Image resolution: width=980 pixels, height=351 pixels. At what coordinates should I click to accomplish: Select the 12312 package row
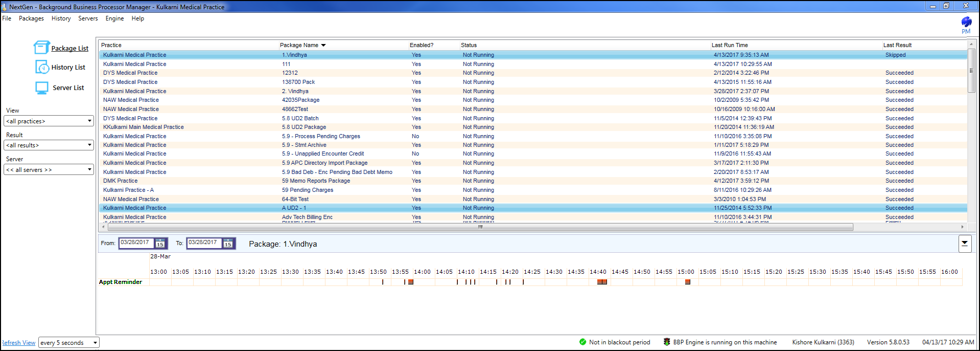click(x=533, y=73)
